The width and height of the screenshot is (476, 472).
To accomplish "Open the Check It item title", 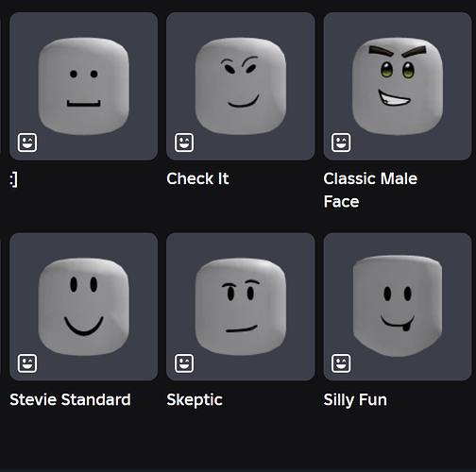I will coord(197,178).
